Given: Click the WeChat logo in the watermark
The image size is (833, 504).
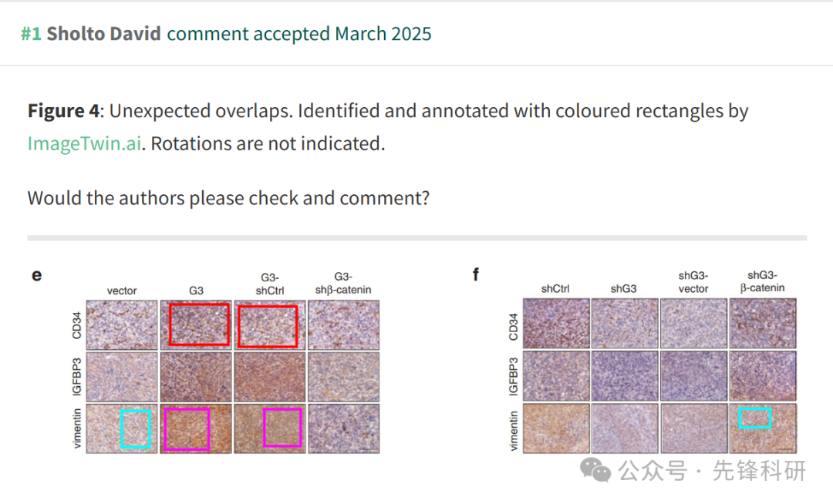Looking at the screenshot, I should pyautogui.click(x=595, y=470).
